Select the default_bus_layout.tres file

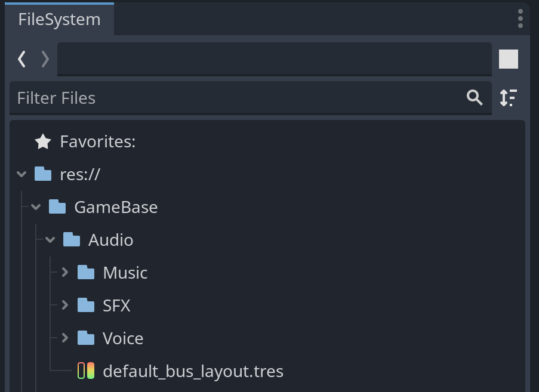coord(193,371)
